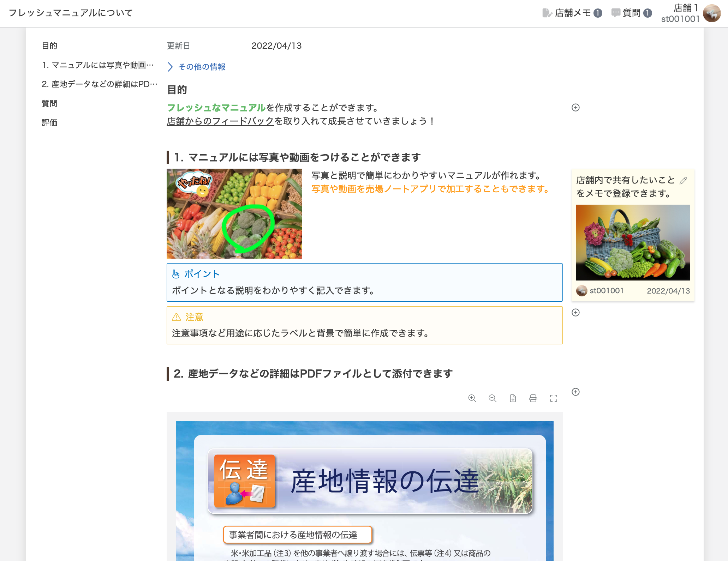Add memo below the store memo card
This screenshot has width=728, height=561.
(x=575, y=313)
